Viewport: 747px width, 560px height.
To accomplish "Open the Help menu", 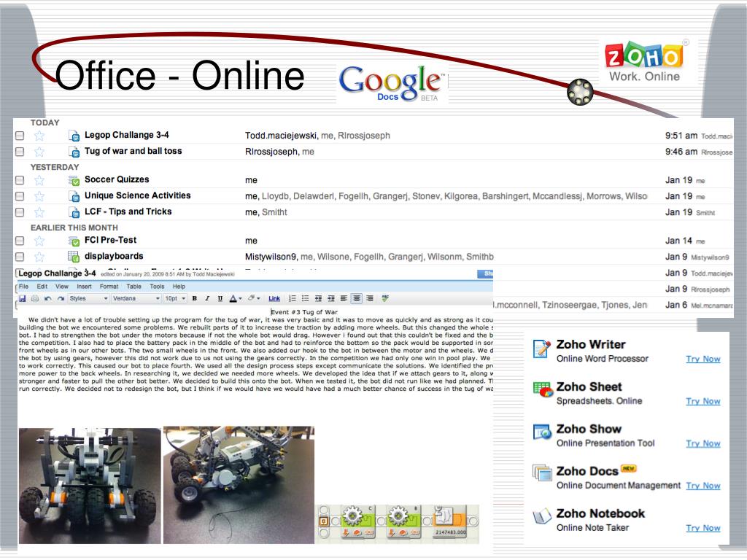I will tap(179, 287).
